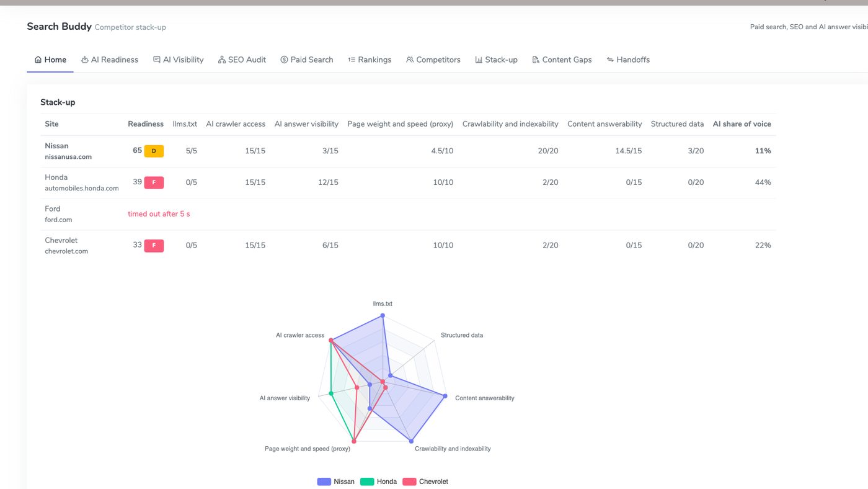Click Nissan's llms.txt point on radar chart
Screen dimensions: 868x489
pyautogui.click(x=383, y=315)
